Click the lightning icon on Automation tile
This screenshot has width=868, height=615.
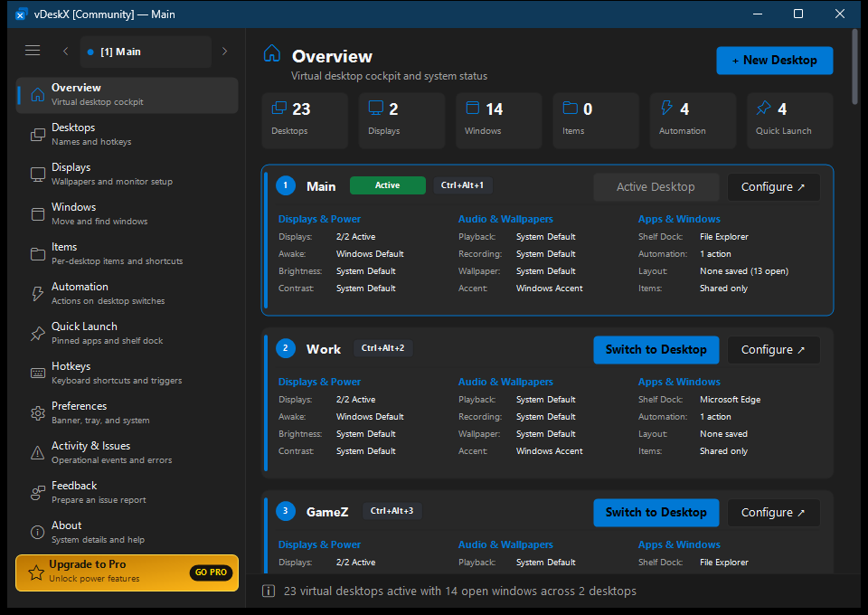(x=667, y=108)
